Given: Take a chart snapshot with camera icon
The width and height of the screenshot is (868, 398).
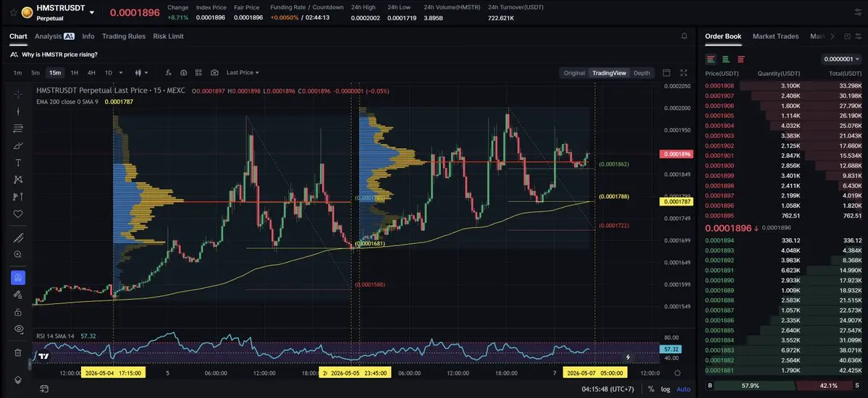Looking at the screenshot, I should pyautogui.click(x=214, y=72).
